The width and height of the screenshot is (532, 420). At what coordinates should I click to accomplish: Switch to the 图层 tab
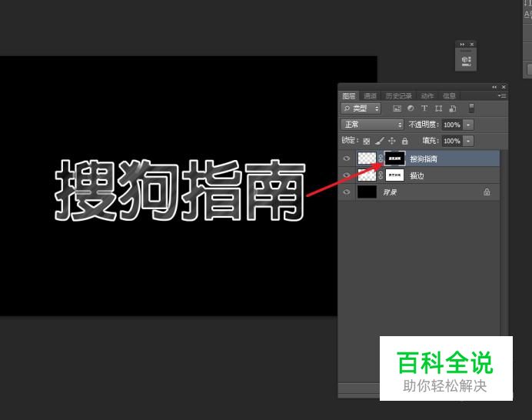tap(349, 95)
